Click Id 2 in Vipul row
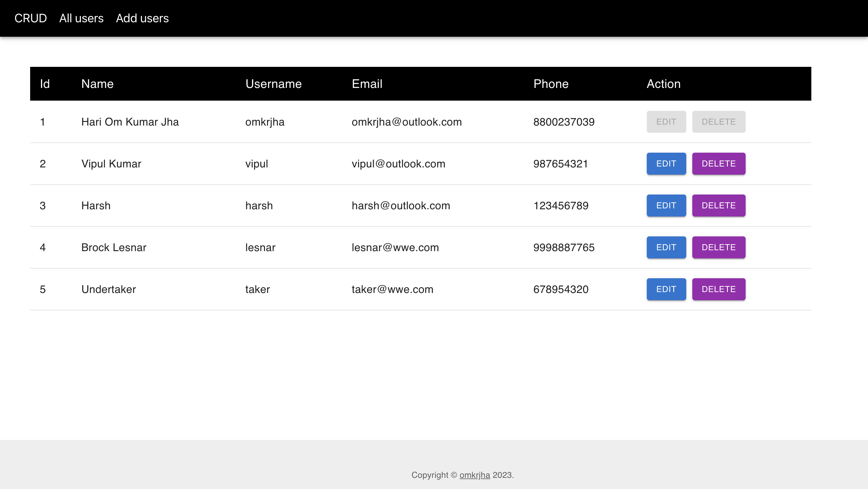 [43, 164]
